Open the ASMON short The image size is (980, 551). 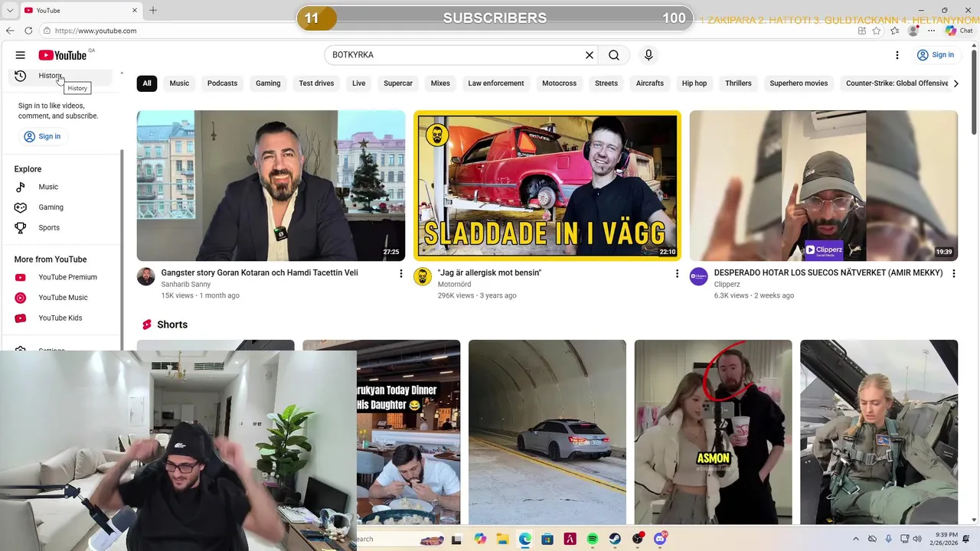click(714, 432)
